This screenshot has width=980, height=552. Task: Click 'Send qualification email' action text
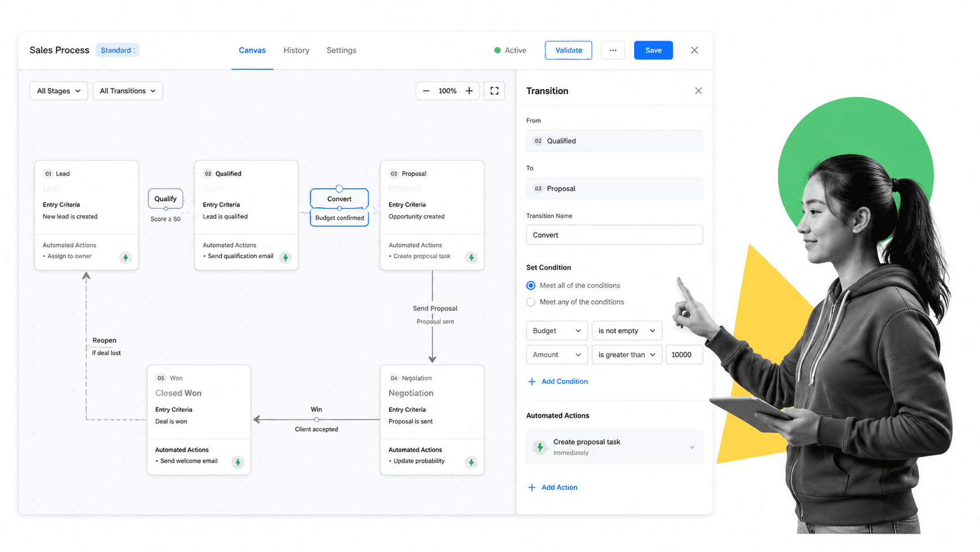coord(240,256)
